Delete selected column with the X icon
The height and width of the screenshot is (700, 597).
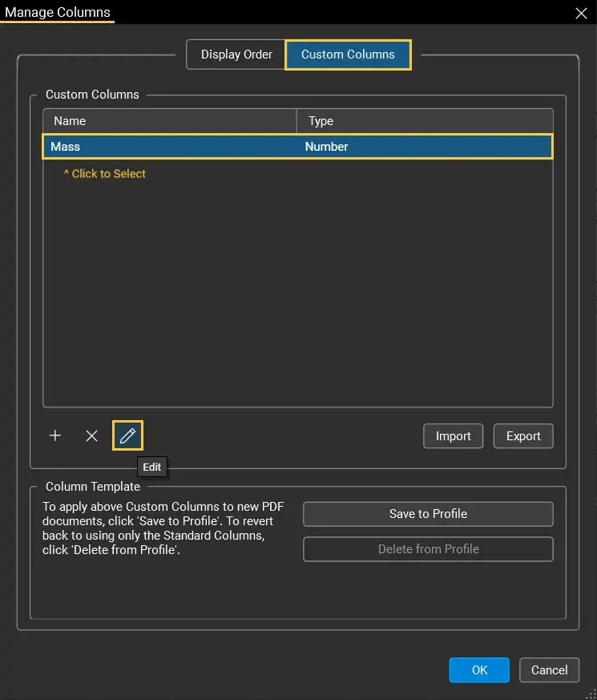91,435
